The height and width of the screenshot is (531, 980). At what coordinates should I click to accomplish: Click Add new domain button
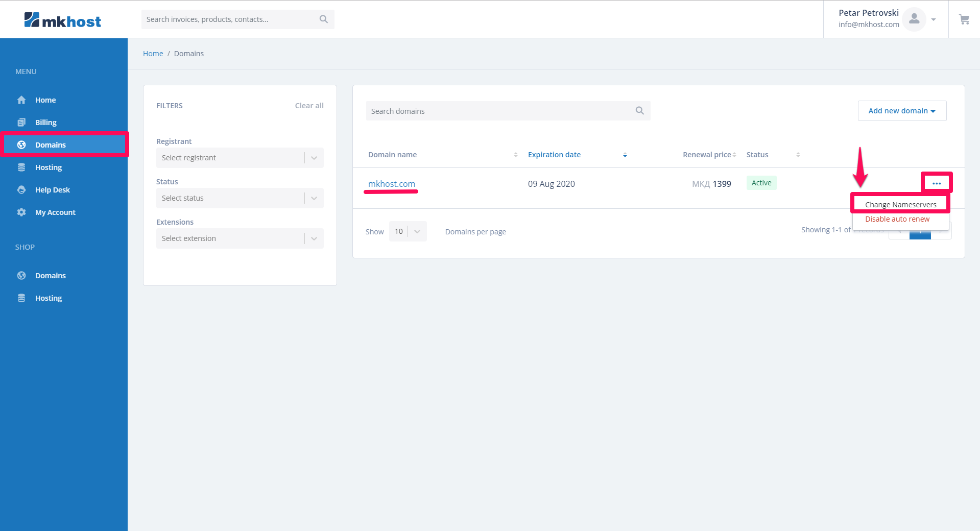[x=901, y=111]
